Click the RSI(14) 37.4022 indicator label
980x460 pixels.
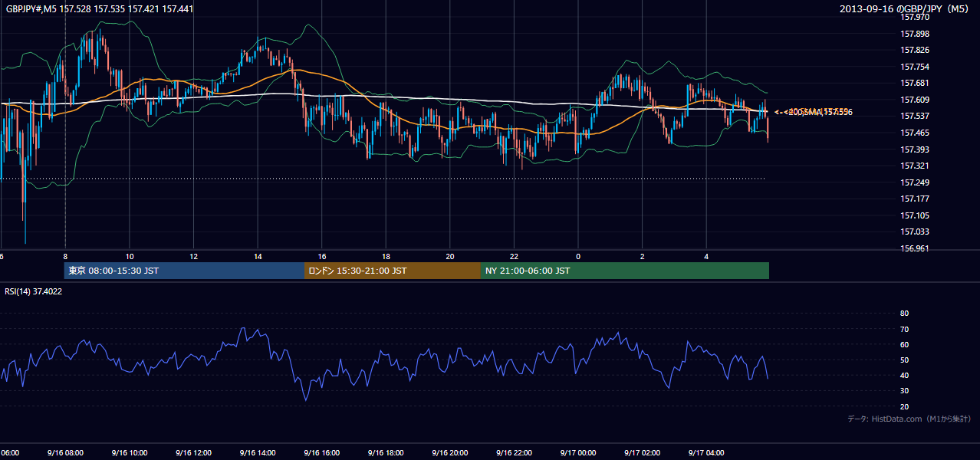[x=34, y=291]
